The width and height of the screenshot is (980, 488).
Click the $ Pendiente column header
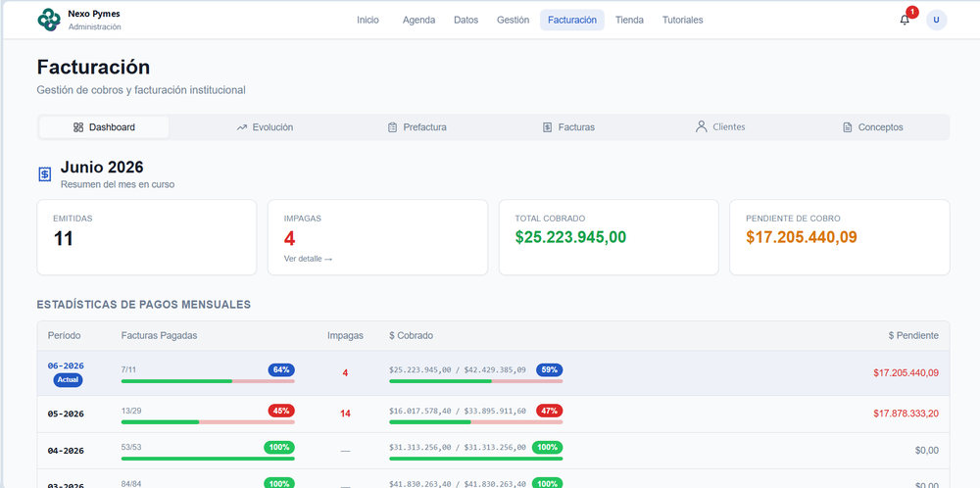pos(913,335)
